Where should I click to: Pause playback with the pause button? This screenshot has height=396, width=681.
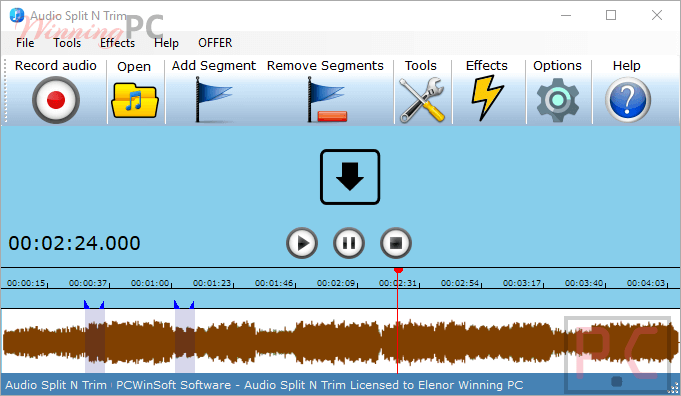point(349,243)
